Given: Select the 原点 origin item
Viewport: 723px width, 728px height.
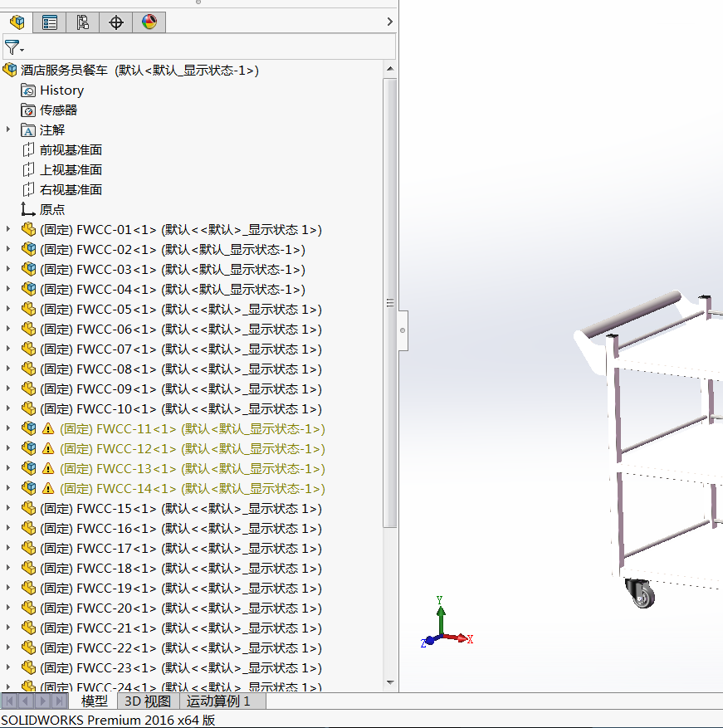Looking at the screenshot, I should click(x=51, y=210).
